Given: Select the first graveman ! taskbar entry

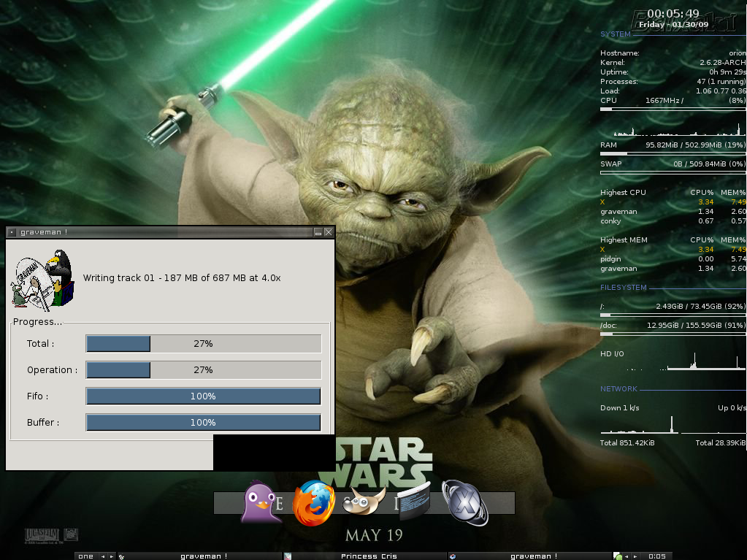Looking at the screenshot, I should click(199, 556).
